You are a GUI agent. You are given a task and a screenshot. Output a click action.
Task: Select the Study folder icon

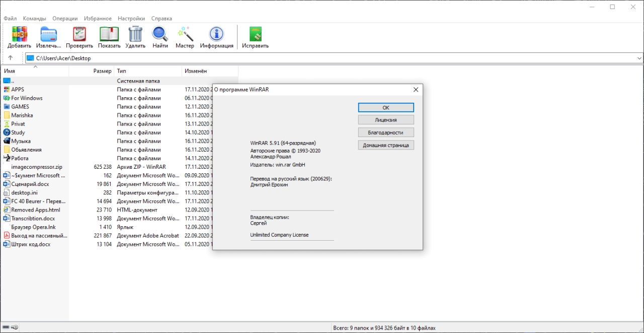pyautogui.click(x=7, y=132)
